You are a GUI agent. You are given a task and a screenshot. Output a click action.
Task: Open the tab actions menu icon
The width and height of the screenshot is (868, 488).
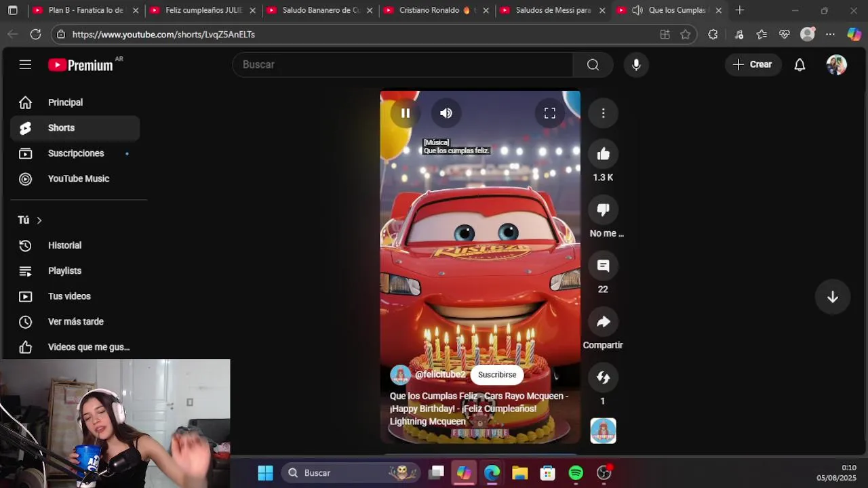click(12, 10)
